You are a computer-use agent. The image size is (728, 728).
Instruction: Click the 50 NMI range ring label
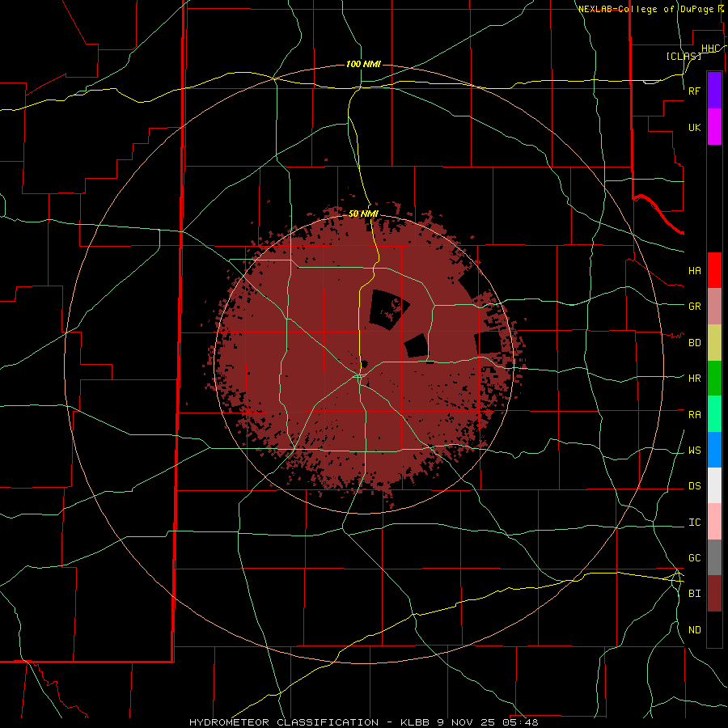(x=363, y=214)
